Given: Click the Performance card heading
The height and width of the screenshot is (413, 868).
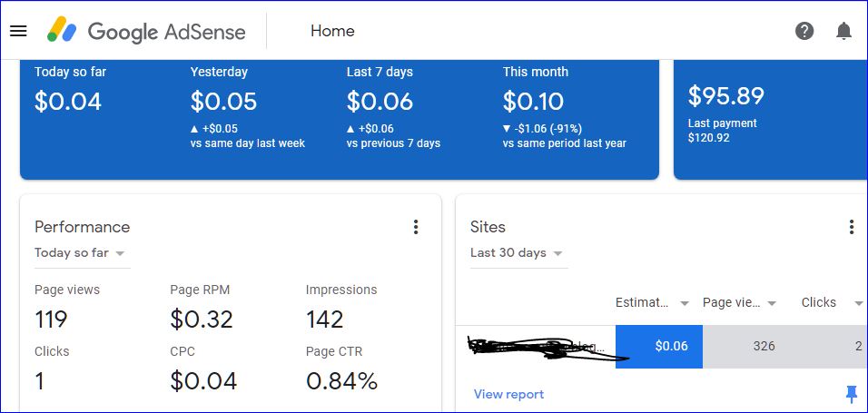Looking at the screenshot, I should tap(82, 227).
